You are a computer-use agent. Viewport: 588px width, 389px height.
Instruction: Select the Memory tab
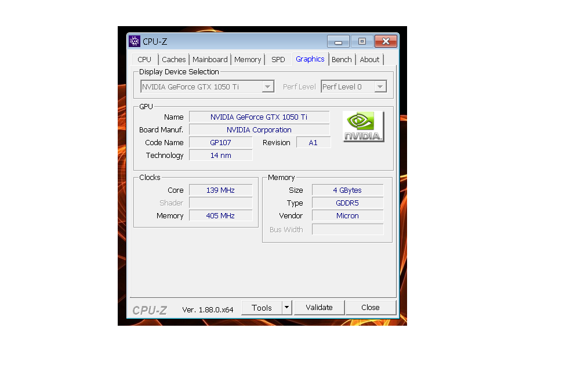(x=248, y=60)
